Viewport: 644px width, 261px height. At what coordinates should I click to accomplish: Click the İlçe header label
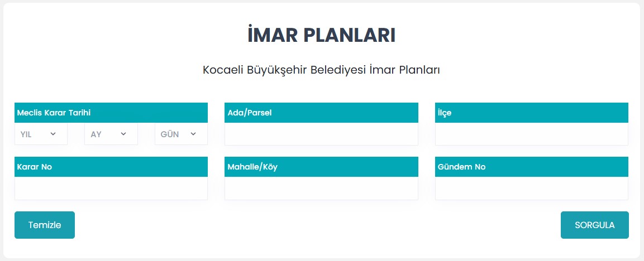[445, 113]
